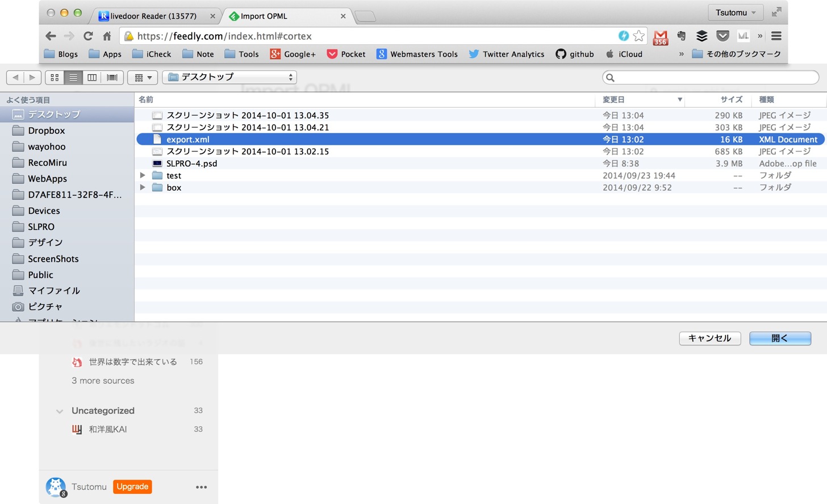Image resolution: width=827 pixels, height=504 pixels.
Task: Click the blue lightning extension icon in address bar
Action: coord(624,36)
